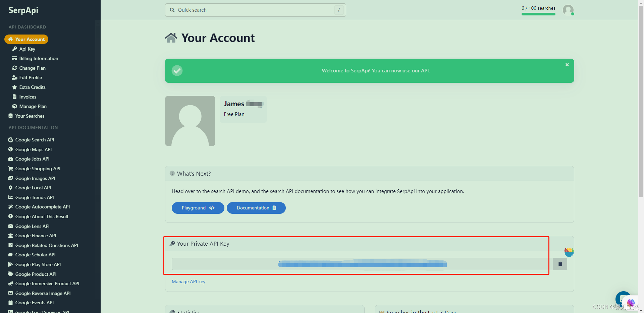Open Edit Profile

tap(27, 77)
